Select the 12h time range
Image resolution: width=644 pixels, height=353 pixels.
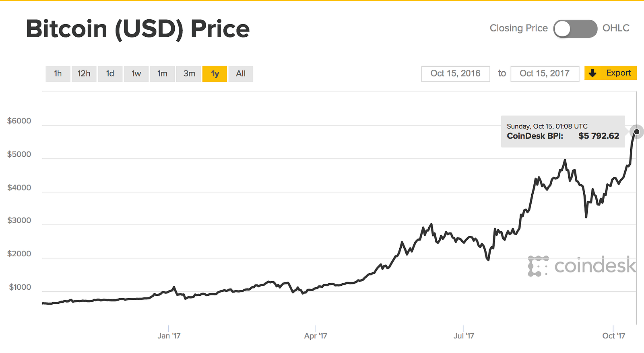[x=84, y=74]
